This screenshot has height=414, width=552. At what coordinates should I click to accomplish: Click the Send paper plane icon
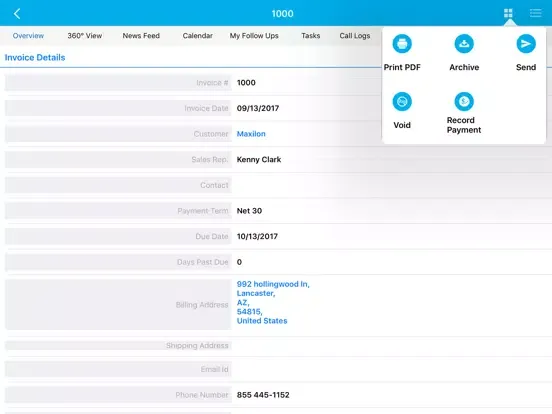526,44
